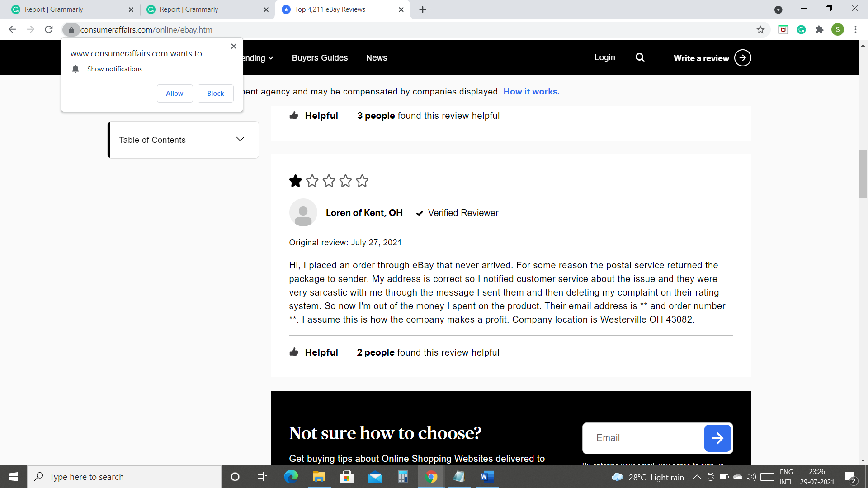Open Task View on the taskbar
This screenshot has height=488, width=868.
coord(262,477)
